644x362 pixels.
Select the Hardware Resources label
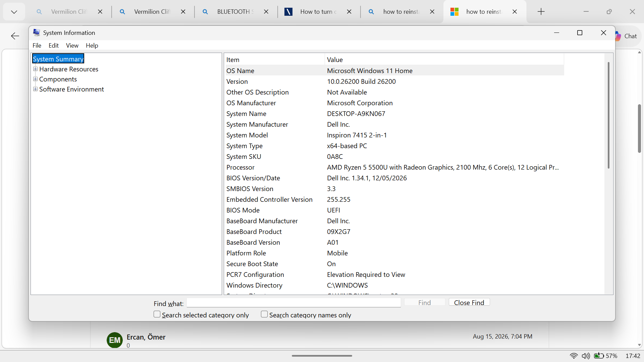coord(69,69)
